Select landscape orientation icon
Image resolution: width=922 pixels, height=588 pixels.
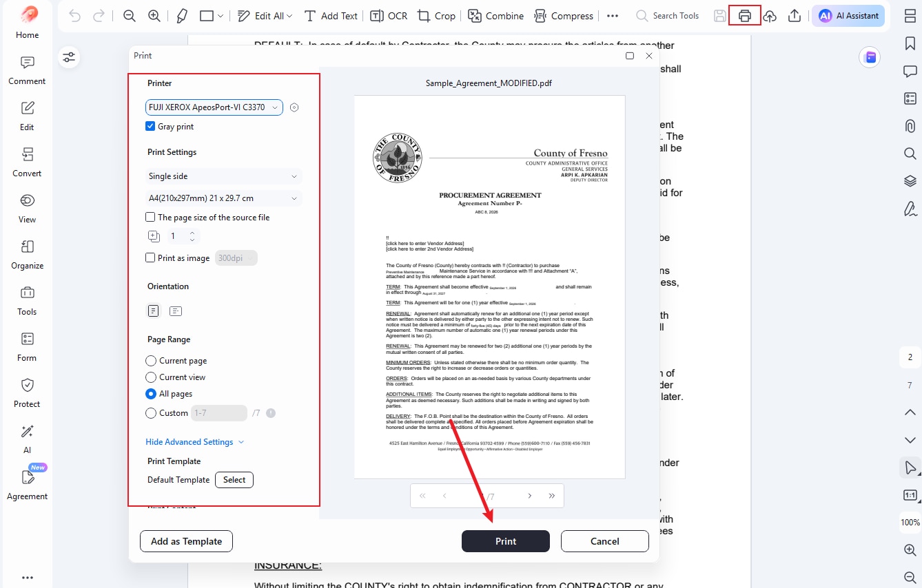pyautogui.click(x=176, y=311)
